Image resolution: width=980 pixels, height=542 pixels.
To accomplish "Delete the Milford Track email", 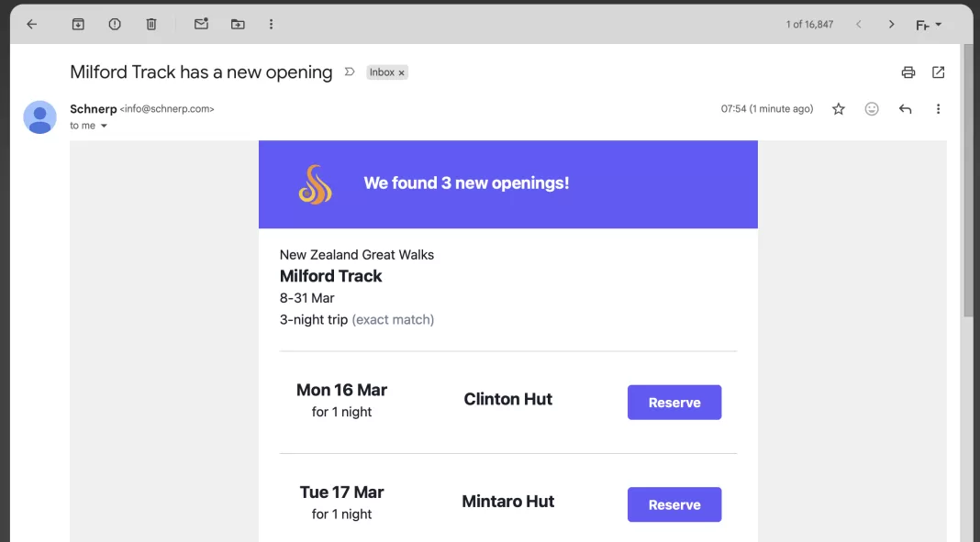I will (x=151, y=24).
